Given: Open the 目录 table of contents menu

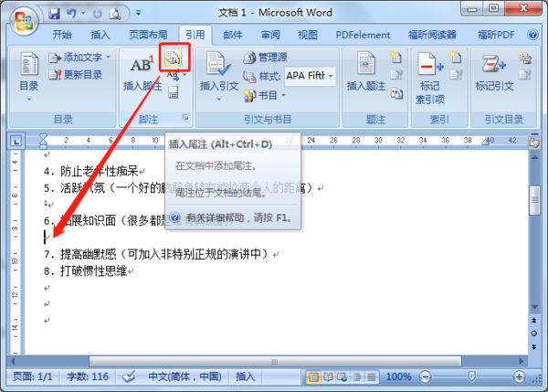Looking at the screenshot, I should (x=29, y=76).
